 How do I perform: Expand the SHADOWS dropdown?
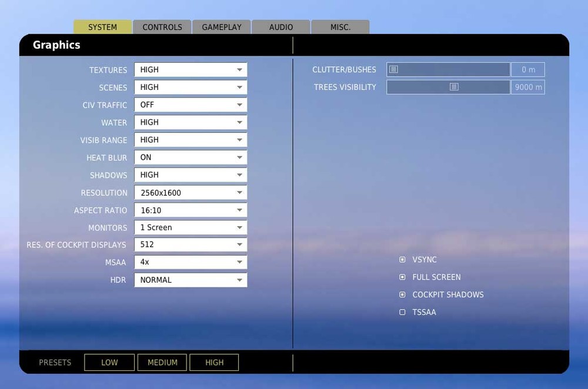[x=191, y=175]
